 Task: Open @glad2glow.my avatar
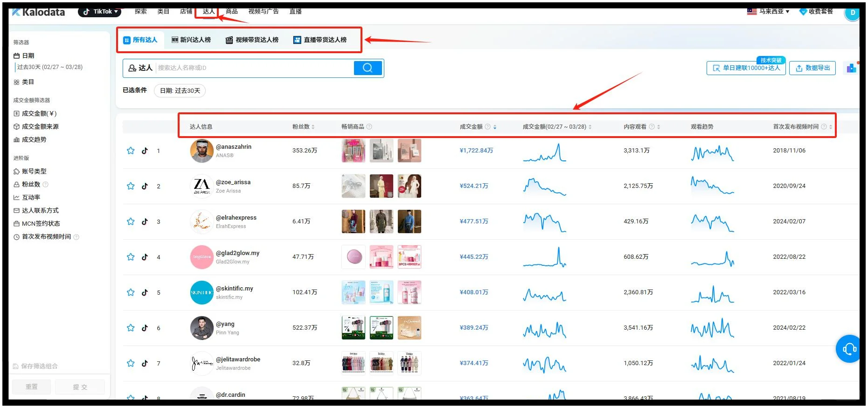coord(202,257)
